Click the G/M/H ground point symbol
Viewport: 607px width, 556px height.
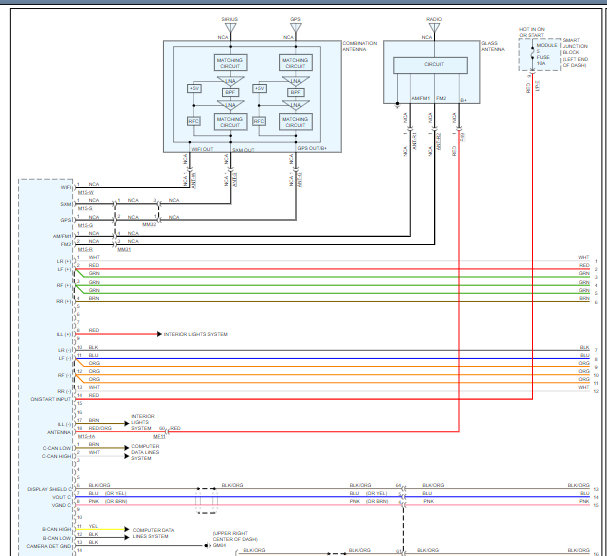pos(206,545)
